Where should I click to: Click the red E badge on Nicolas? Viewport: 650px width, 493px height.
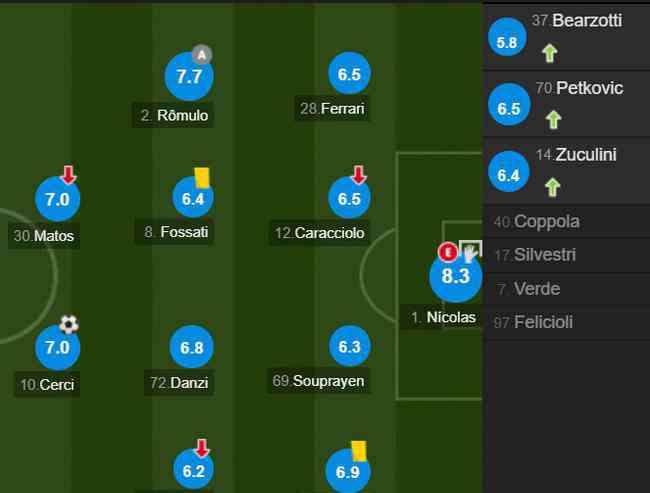448,252
